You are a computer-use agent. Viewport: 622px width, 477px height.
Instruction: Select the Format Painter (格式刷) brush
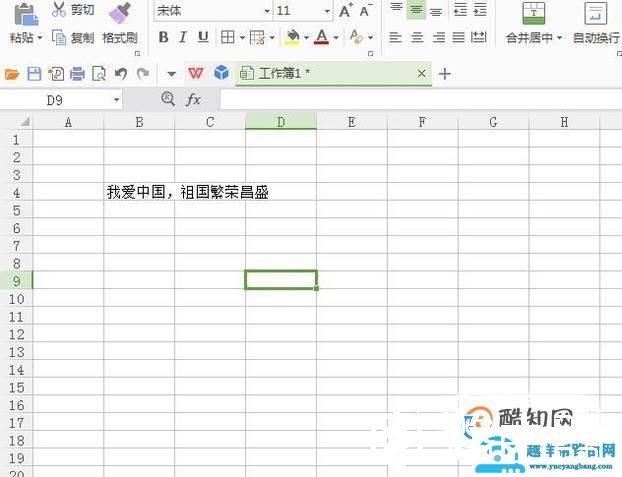pos(120,13)
